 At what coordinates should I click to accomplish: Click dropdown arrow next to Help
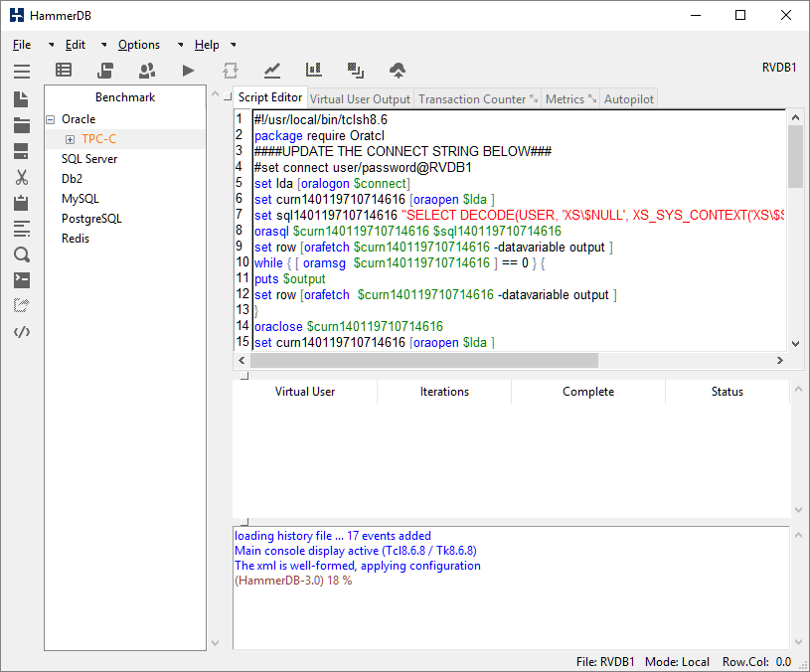tap(234, 45)
